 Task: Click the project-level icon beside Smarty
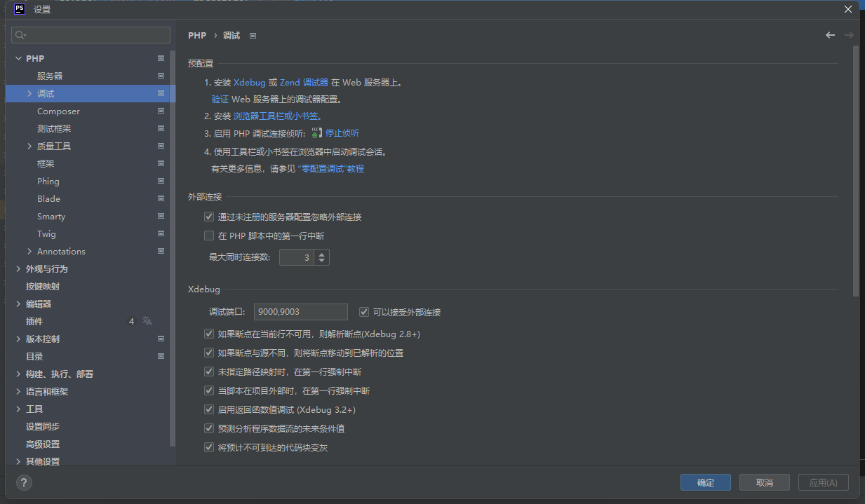161,216
